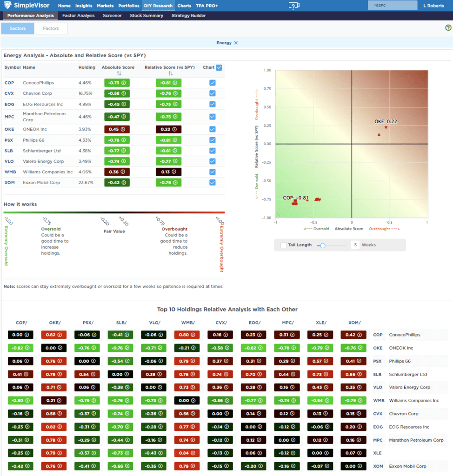
Task: Uncheck chart checkbox for ConocoPhillips
Action: click(x=213, y=83)
